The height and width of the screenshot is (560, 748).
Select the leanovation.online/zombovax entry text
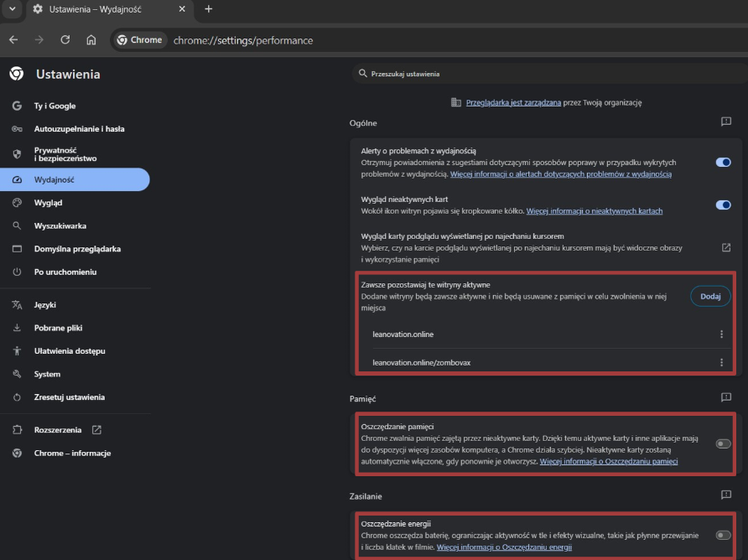(x=421, y=362)
